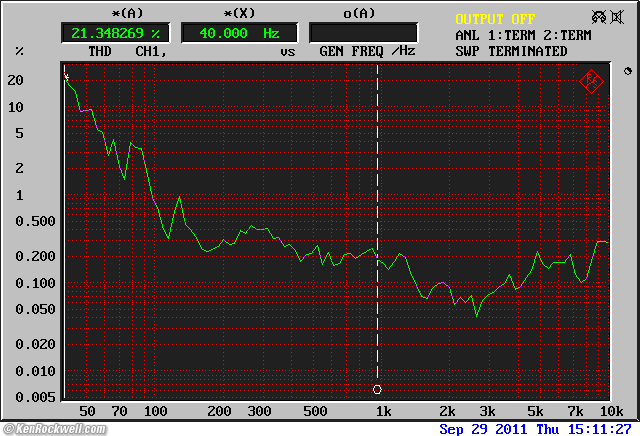Select the star cursor marker at graph top-left
The height and width of the screenshot is (436, 640).
click(66, 77)
